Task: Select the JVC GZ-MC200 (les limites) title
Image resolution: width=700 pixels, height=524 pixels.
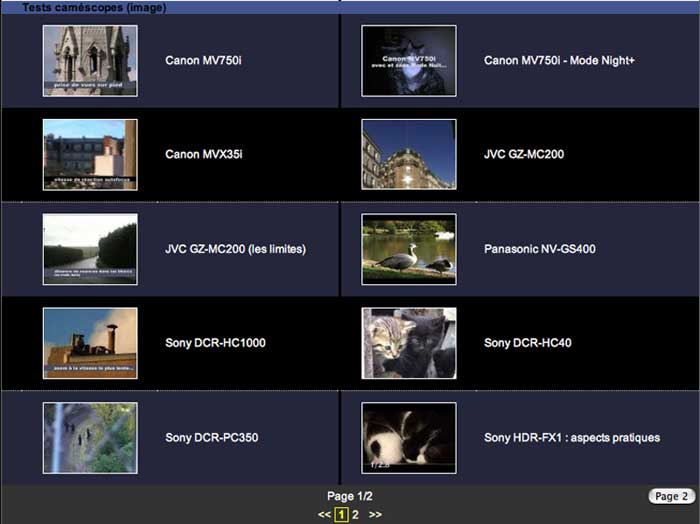Action: click(236, 249)
